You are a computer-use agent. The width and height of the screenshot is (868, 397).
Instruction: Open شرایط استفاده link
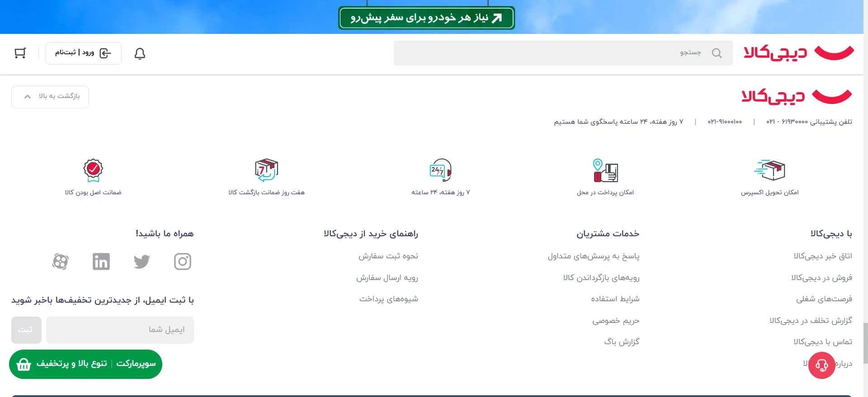tap(615, 299)
